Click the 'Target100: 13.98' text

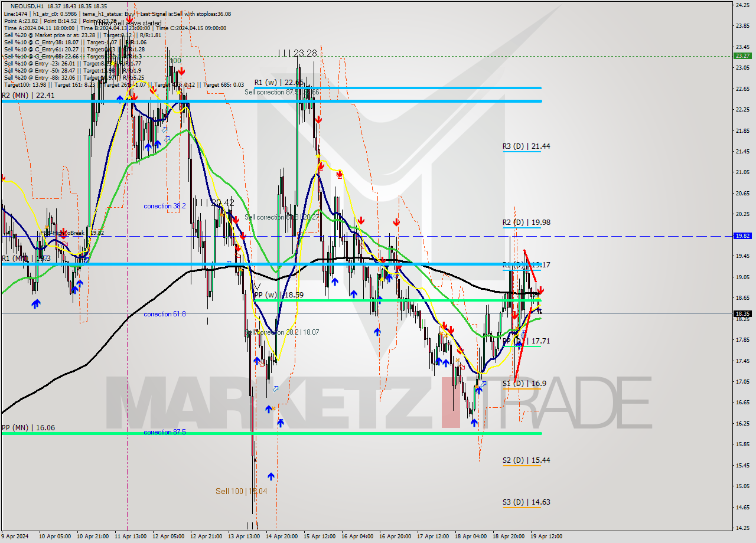[24, 84]
